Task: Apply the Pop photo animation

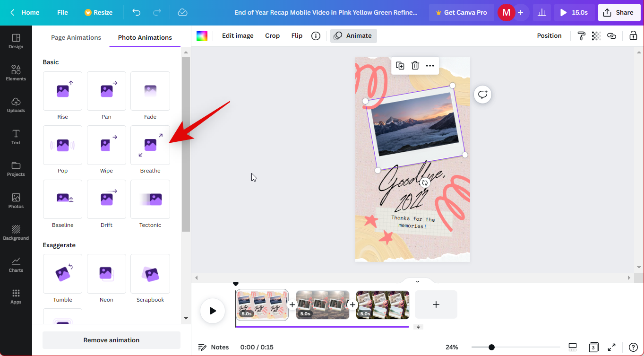Action: (x=62, y=145)
